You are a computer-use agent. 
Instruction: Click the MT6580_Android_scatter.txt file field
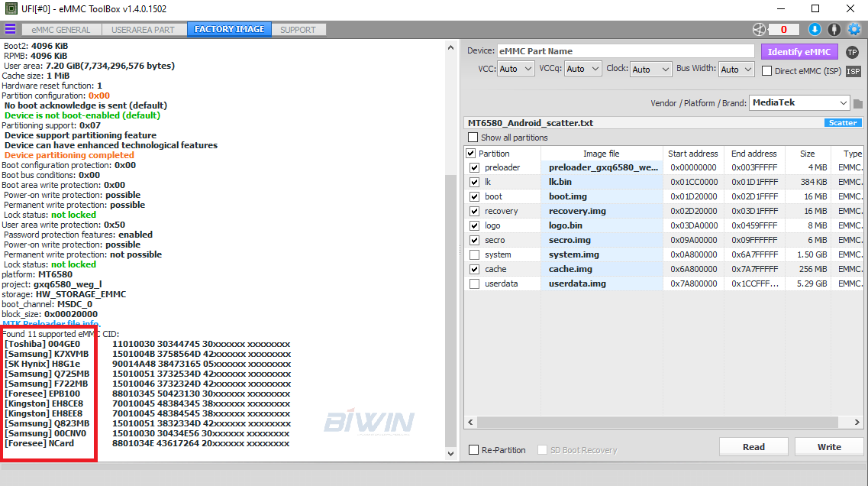click(644, 122)
